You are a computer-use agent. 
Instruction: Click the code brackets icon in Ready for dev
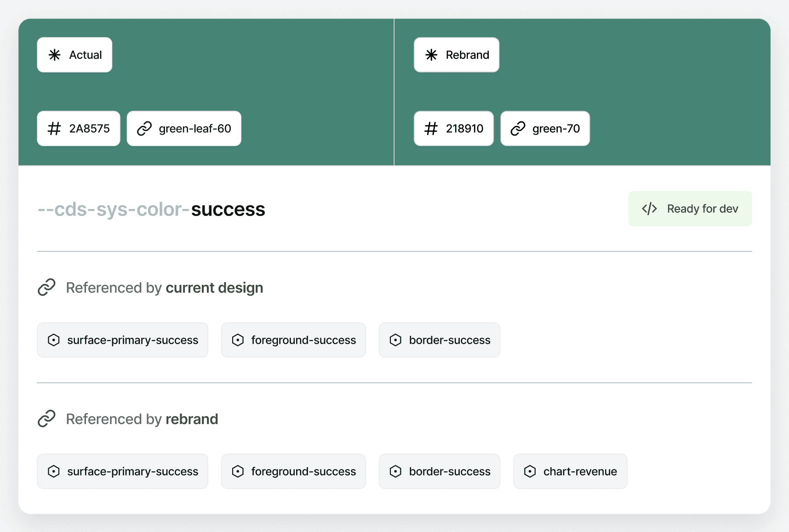click(x=649, y=209)
